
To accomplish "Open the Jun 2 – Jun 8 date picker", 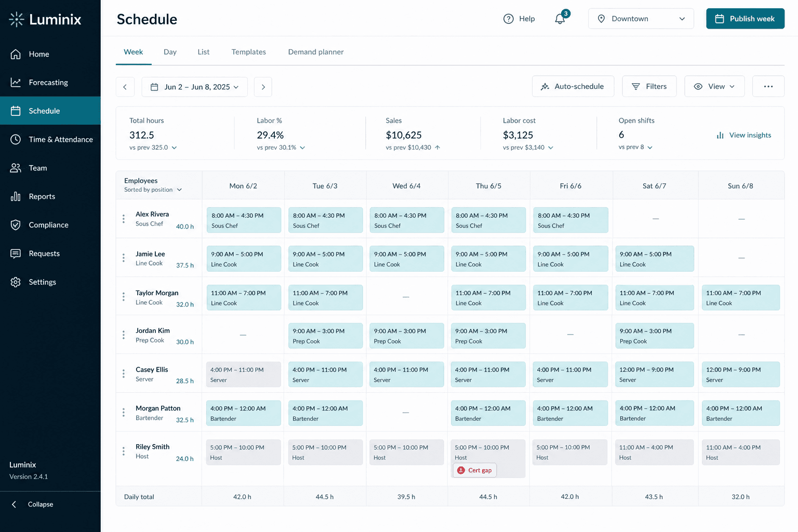I will (x=194, y=87).
